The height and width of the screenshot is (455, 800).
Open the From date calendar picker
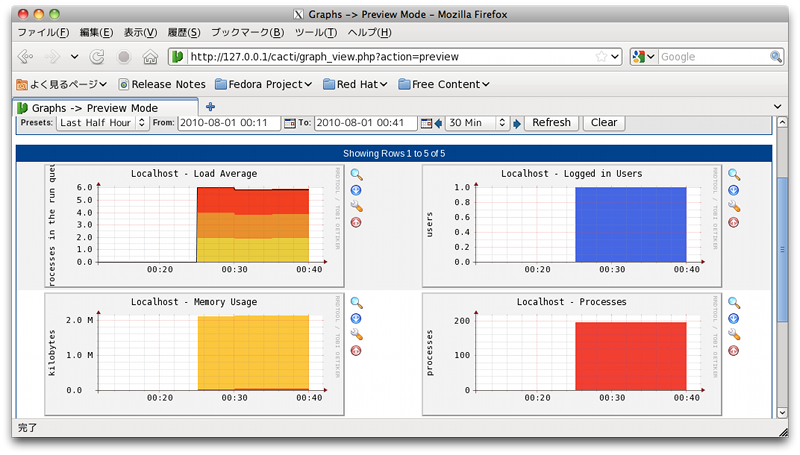click(x=290, y=123)
